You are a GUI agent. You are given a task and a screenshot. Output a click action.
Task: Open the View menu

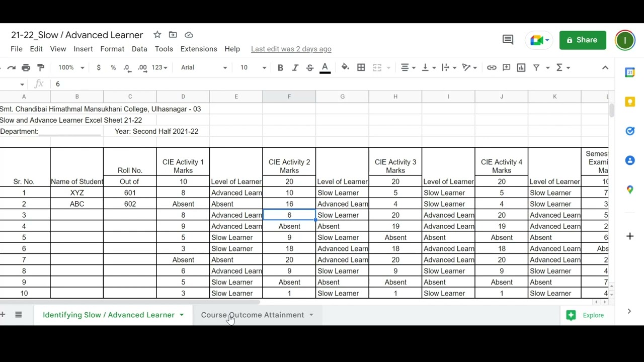58,49
